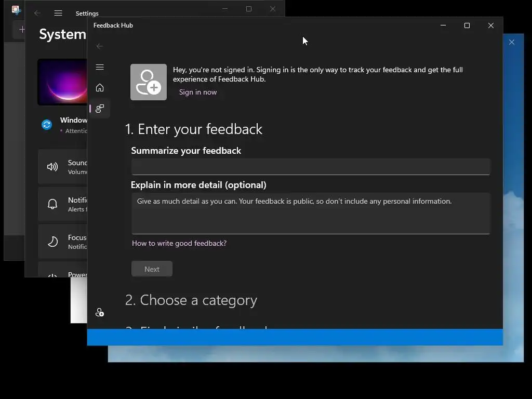Image resolution: width=532 pixels, height=399 pixels.
Task: Close the Settings window
Action: tap(272, 9)
